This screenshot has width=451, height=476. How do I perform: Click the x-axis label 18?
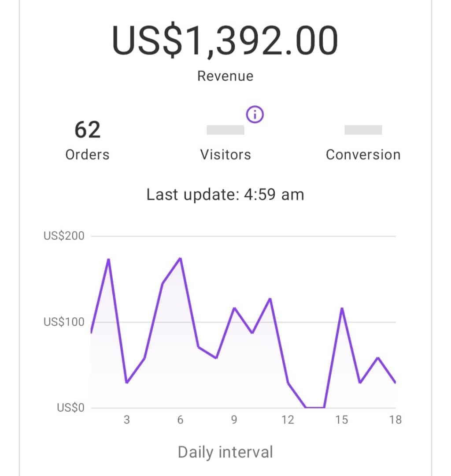[x=395, y=420]
